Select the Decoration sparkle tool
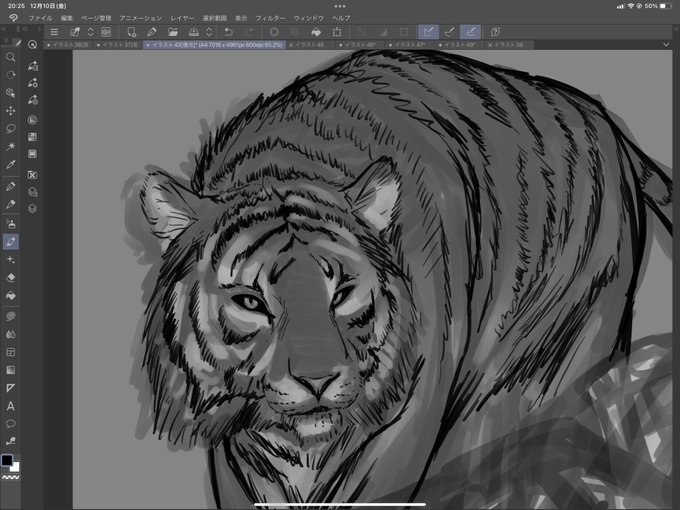The width and height of the screenshot is (680, 510). coord(11,259)
